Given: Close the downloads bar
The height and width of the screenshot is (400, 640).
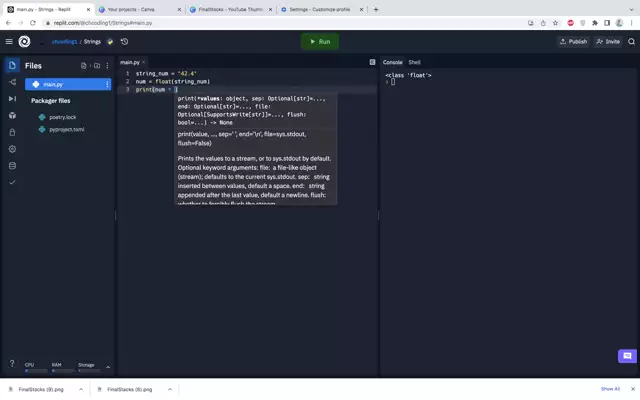Looking at the screenshot, I should pyautogui.click(x=633, y=389).
